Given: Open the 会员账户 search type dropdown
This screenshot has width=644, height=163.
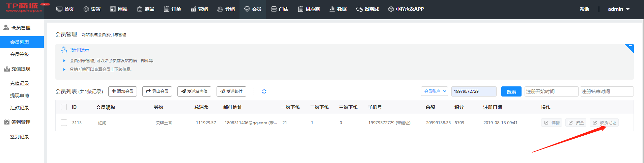Looking at the screenshot, I should [435, 91].
